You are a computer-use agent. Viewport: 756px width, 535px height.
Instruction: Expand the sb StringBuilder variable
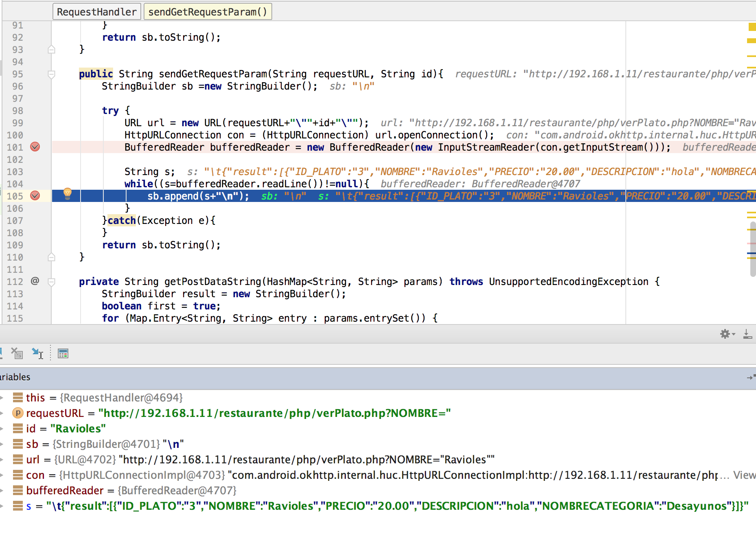(x=2, y=444)
